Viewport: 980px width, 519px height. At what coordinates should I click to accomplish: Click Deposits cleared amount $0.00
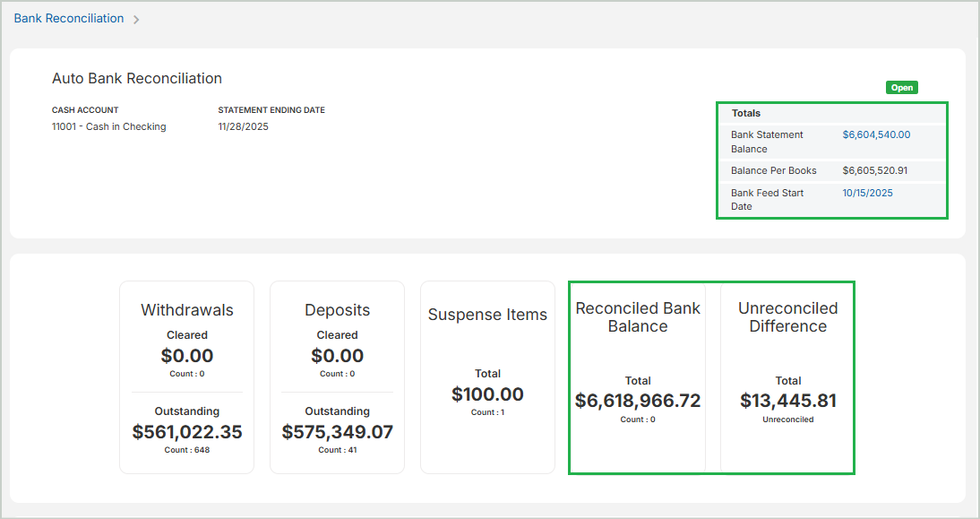pos(337,356)
